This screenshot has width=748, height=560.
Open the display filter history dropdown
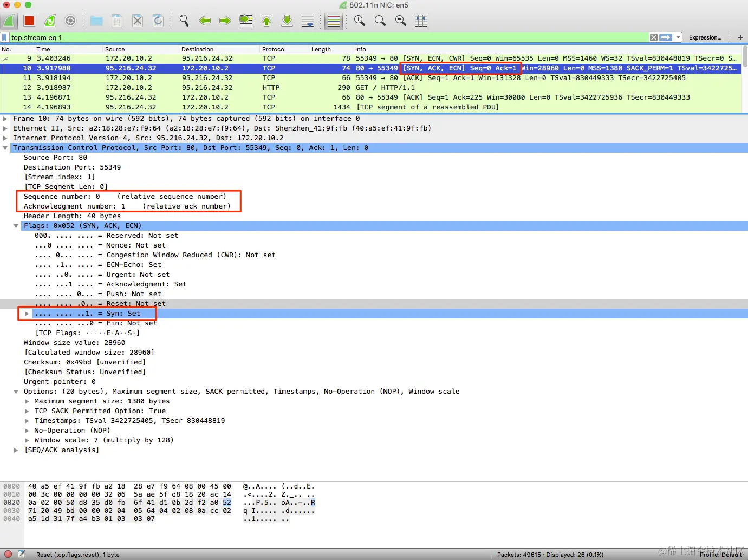coord(678,37)
